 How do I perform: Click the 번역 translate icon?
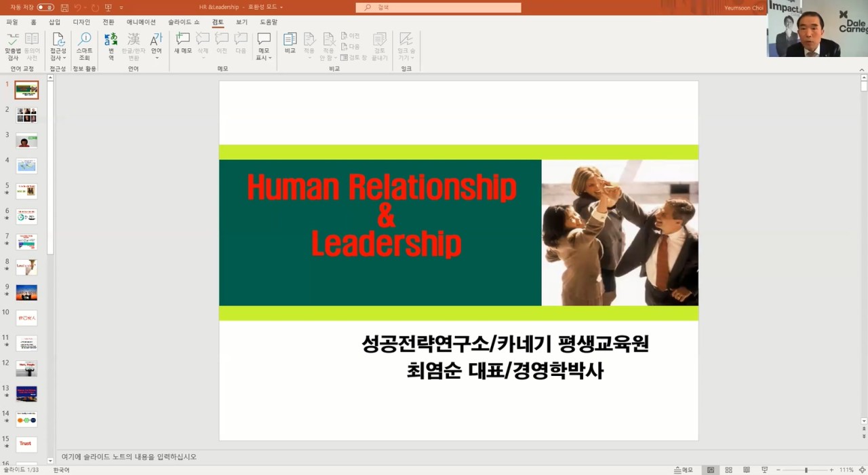coord(111,47)
